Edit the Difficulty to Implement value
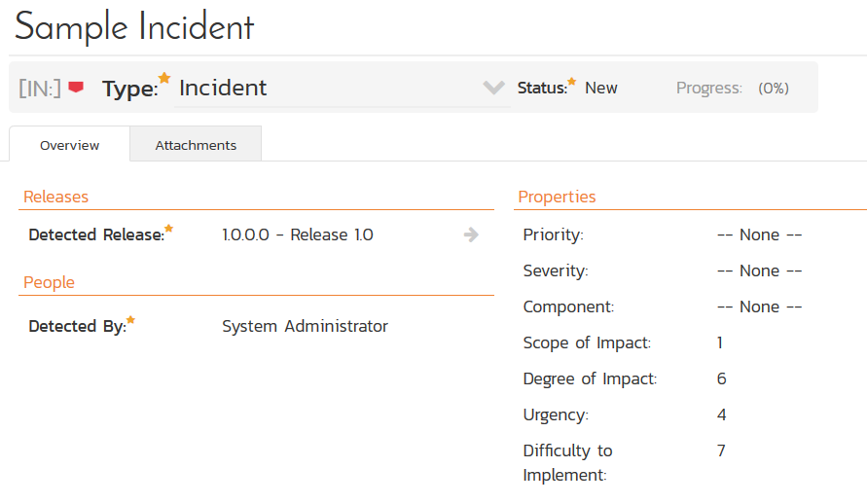Image resolution: width=867 pixels, height=504 pixels. pos(721,450)
